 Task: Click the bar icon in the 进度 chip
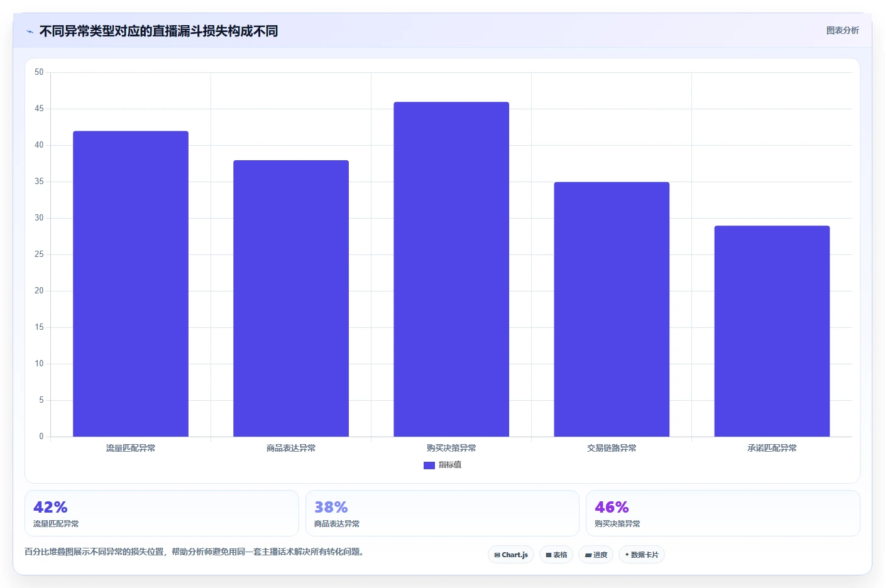[588, 555]
